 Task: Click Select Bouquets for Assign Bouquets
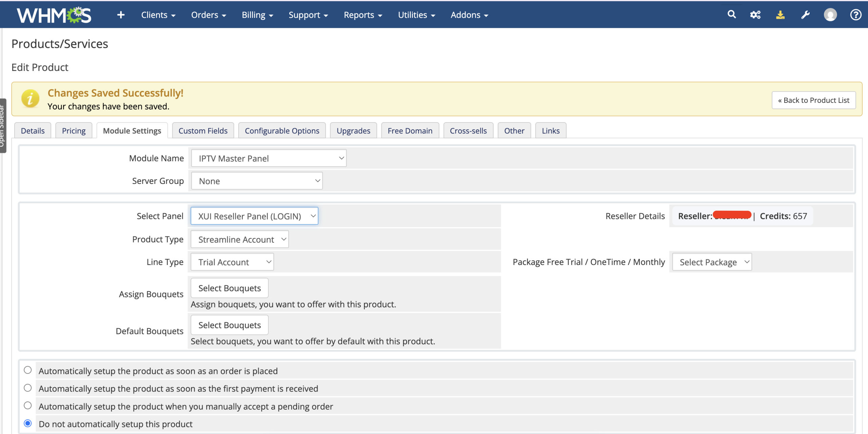[230, 288]
